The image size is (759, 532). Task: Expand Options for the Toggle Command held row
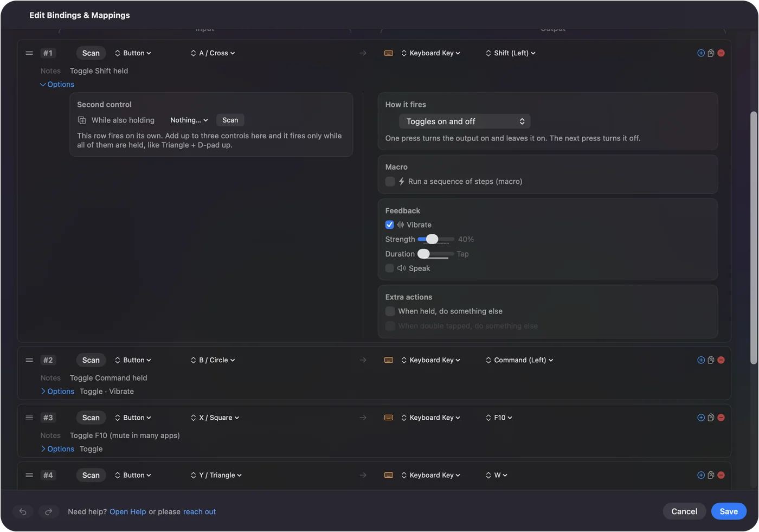pos(57,392)
